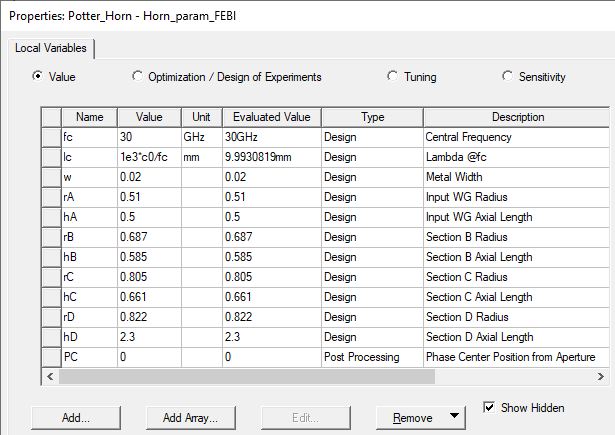Select the hC row header cell
615x435 pixels.
tap(51, 297)
